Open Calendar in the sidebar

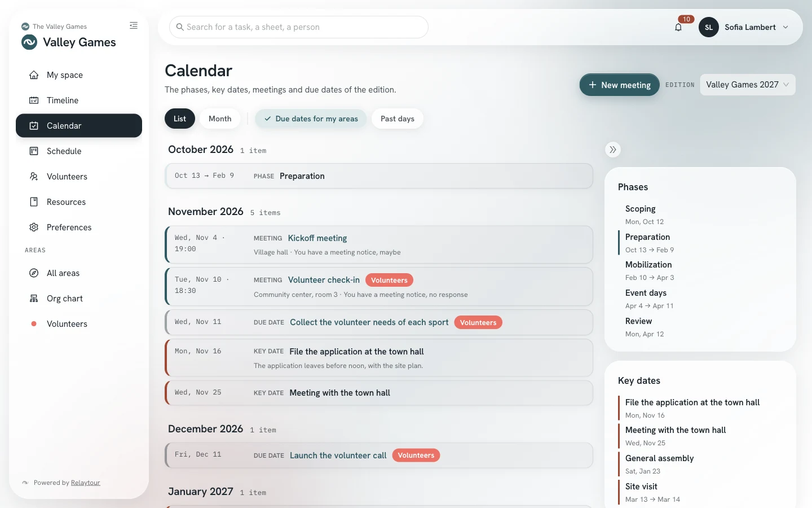click(79, 126)
